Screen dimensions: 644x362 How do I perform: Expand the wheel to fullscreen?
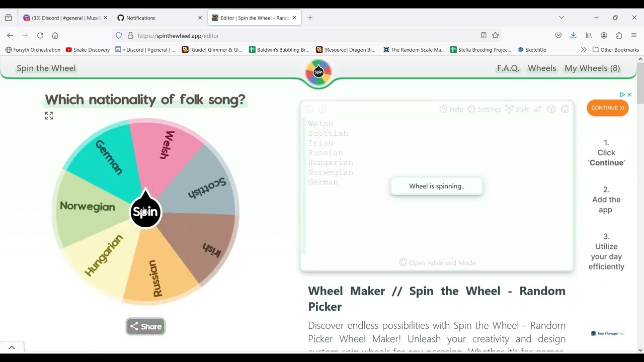49,116
